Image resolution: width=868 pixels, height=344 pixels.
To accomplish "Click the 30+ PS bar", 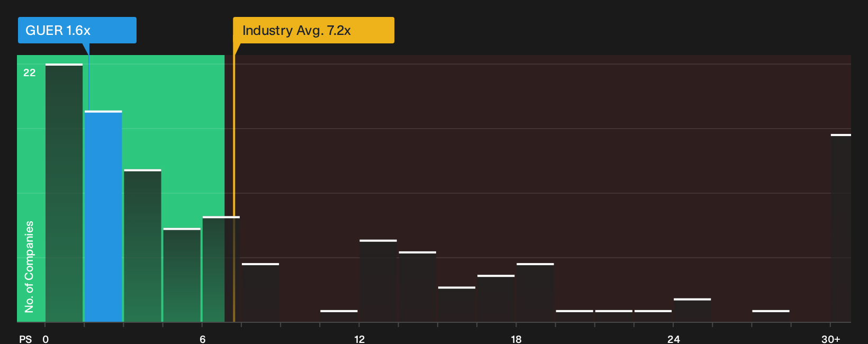I will point(841,228).
